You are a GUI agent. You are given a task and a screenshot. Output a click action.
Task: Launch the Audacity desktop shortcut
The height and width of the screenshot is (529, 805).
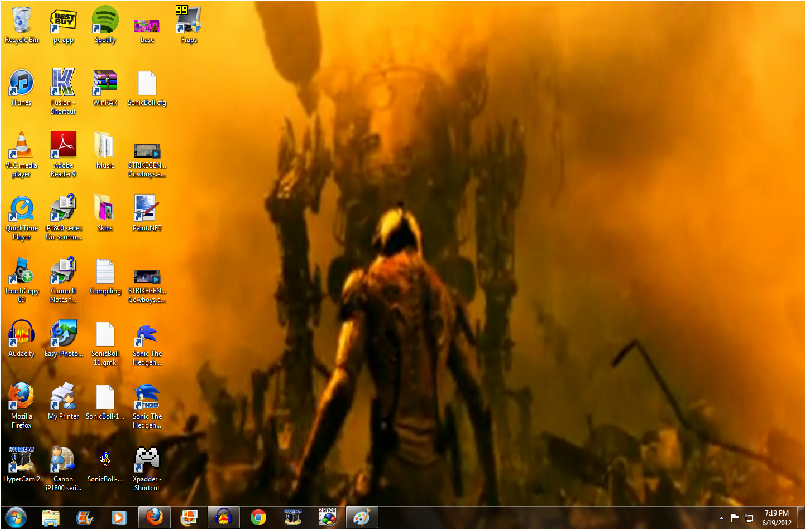21,339
